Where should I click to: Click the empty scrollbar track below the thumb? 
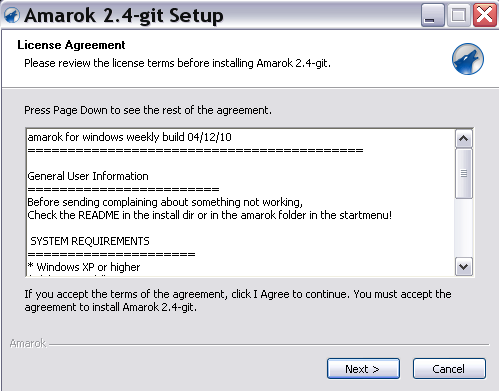[x=464, y=228]
